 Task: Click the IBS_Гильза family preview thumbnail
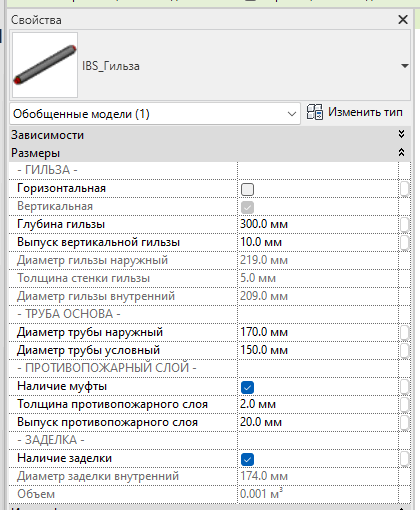(45, 65)
